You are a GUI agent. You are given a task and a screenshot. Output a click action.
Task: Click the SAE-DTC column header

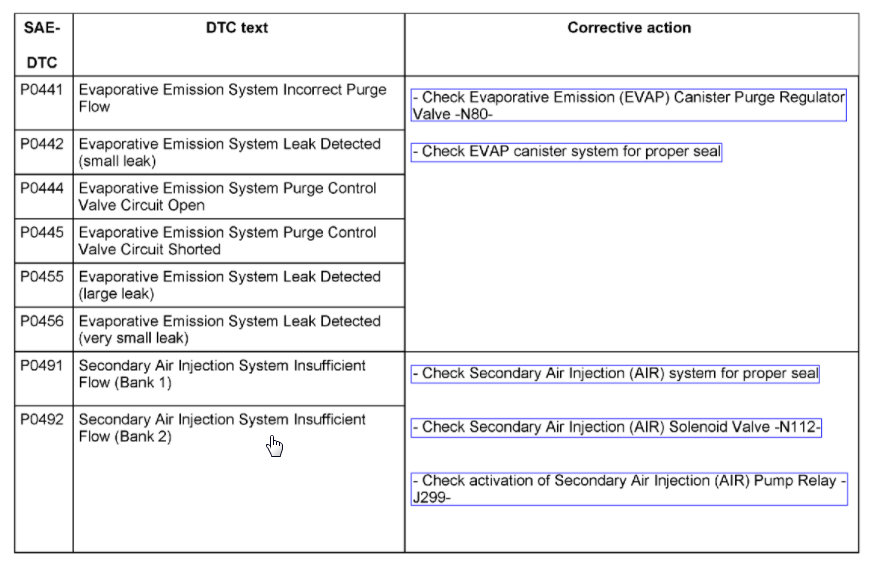42,45
